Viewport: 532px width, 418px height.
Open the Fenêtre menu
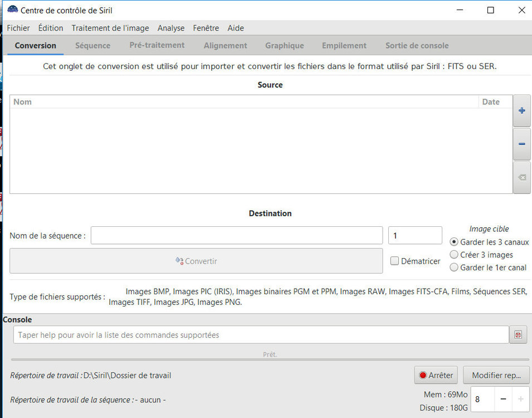206,28
